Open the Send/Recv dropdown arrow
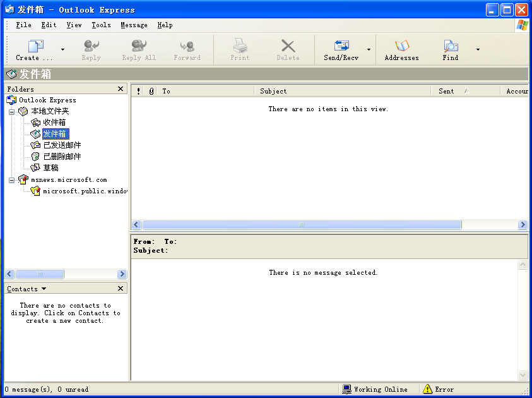 coord(369,49)
